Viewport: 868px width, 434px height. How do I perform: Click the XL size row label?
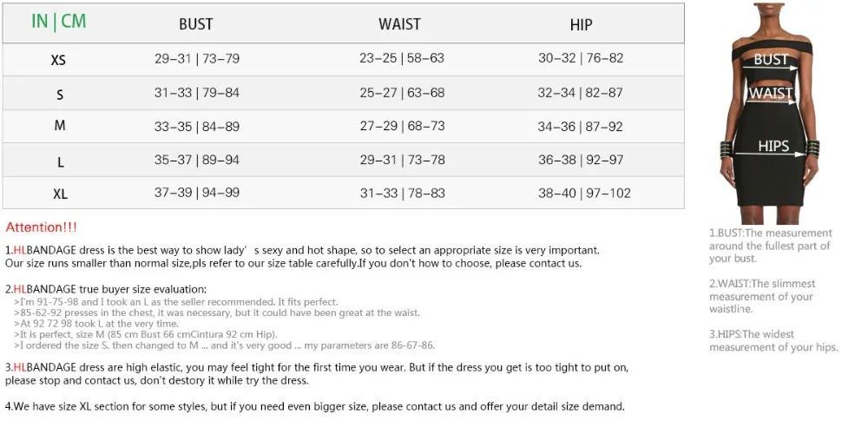pos(61,194)
